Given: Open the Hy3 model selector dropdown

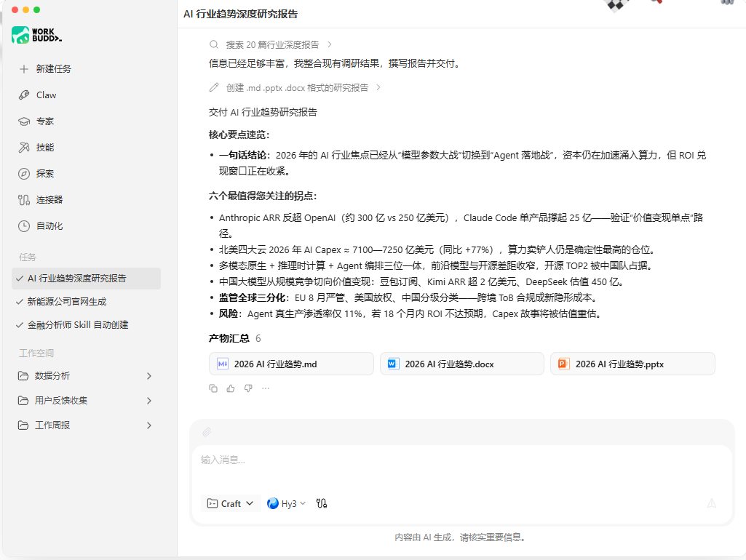Looking at the screenshot, I should tap(287, 503).
